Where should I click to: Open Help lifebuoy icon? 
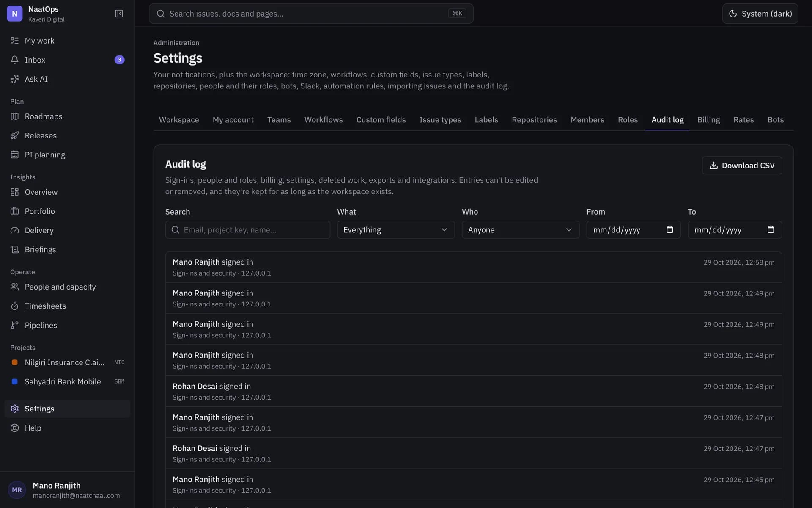point(15,428)
